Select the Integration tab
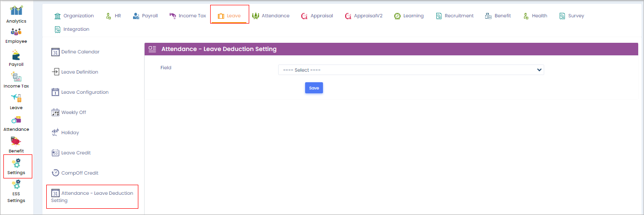Screen dimensions: 644x215 click(72, 29)
